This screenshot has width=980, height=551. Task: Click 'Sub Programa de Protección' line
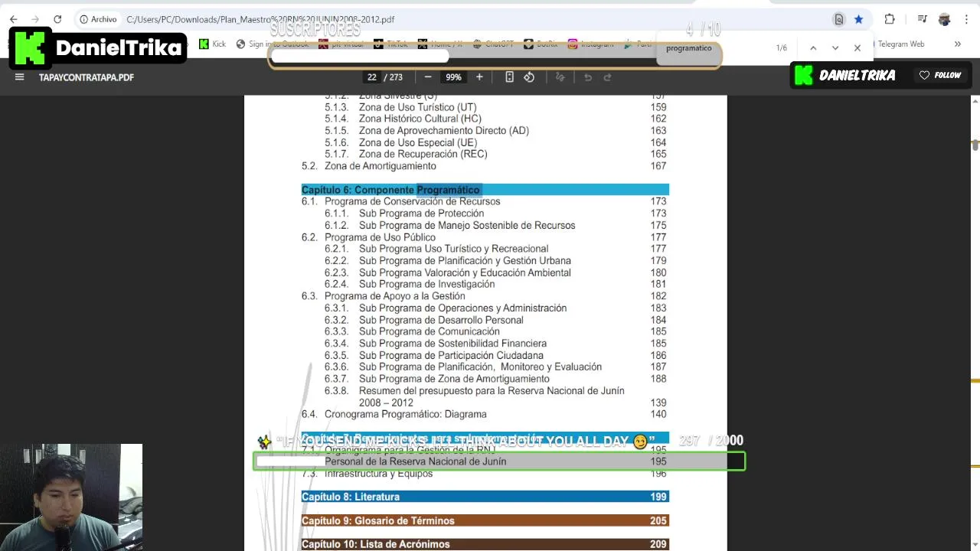tap(421, 214)
